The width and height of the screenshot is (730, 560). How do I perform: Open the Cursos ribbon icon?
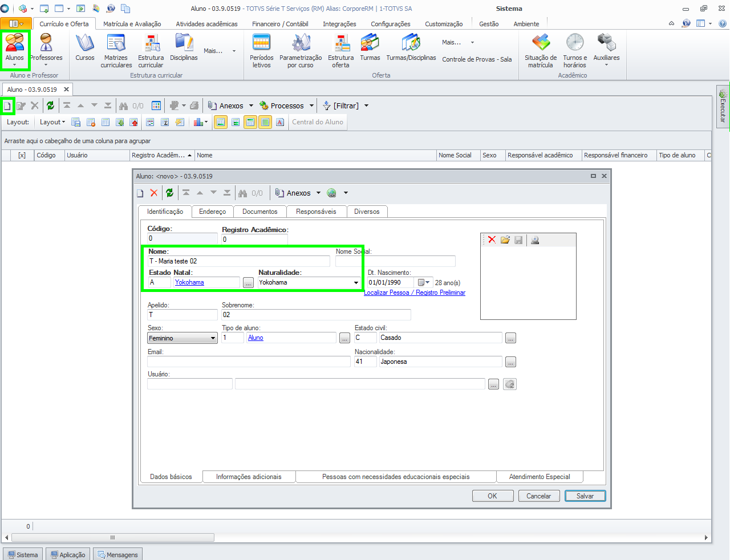tap(85, 47)
